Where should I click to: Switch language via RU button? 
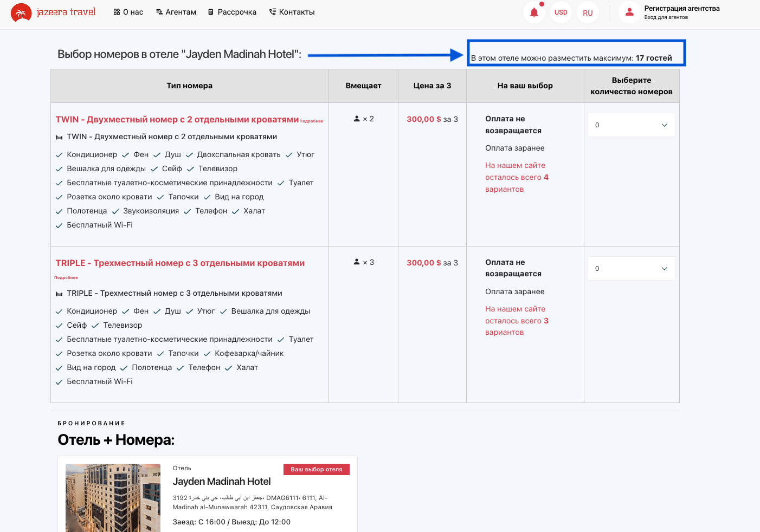click(x=588, y=13)
